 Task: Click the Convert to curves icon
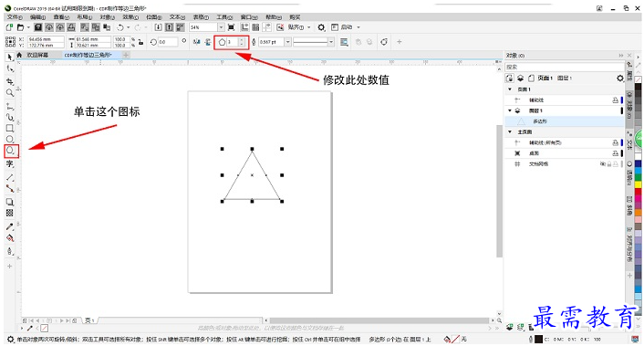384,41
